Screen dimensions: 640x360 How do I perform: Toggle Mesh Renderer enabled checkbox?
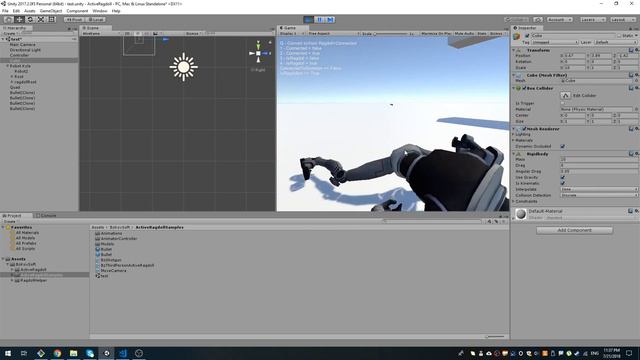pyautogui.click(x=524, y=129)
